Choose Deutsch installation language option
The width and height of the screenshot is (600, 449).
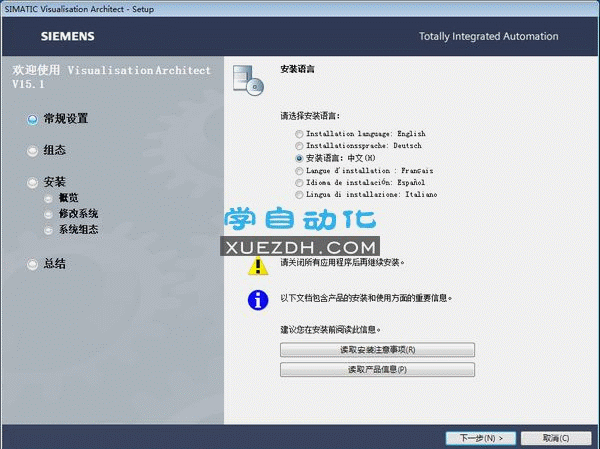click(x=299, y=146)
